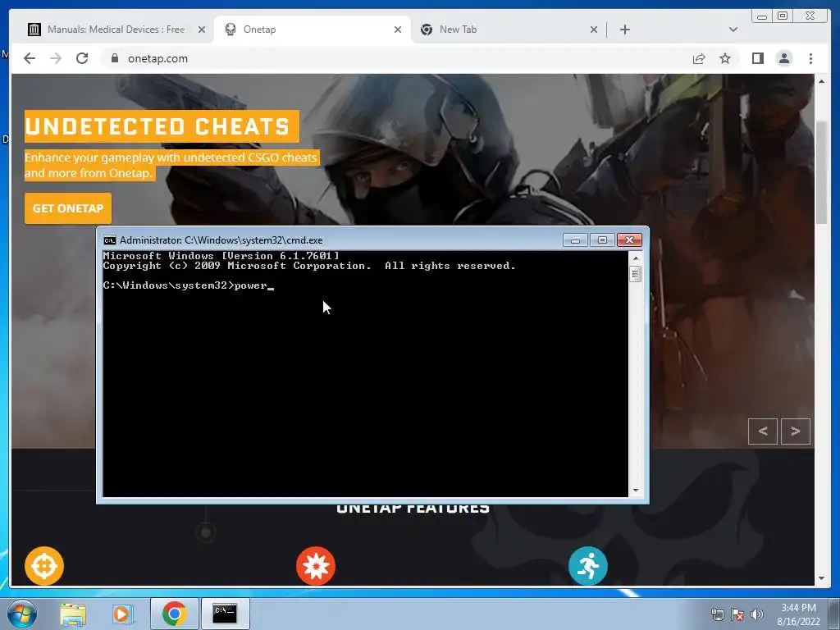Image resolution: width=840 pixels, height=630 pixels.
Task: Show previous slide with the < arrow
Action: coord(763,431)
